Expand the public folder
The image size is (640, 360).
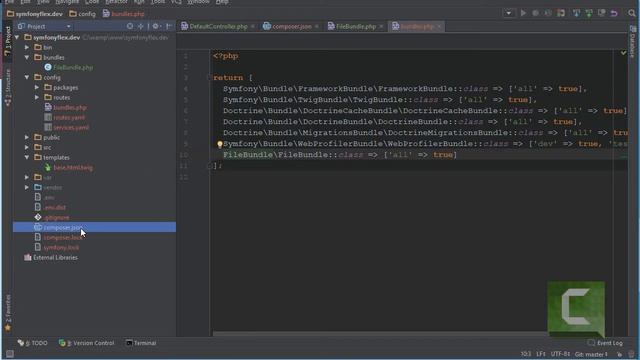click(x=27, y=137)
